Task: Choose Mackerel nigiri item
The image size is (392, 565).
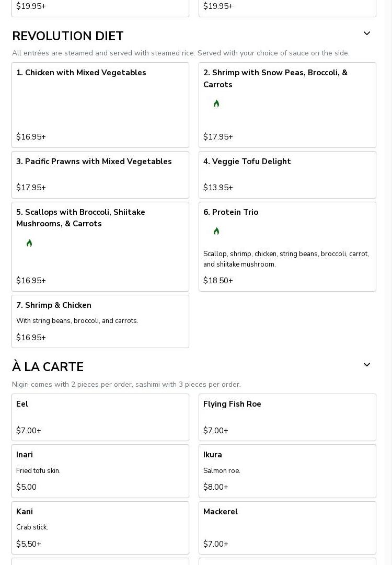Action: tap(287, 527)
